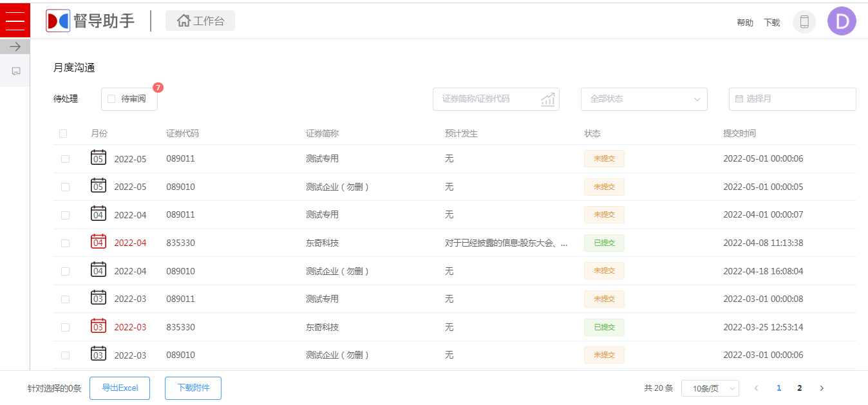Open the red hamburger menu
Image resolution: width=868 pixels, height=405 pixels.
tap(15, 21)
